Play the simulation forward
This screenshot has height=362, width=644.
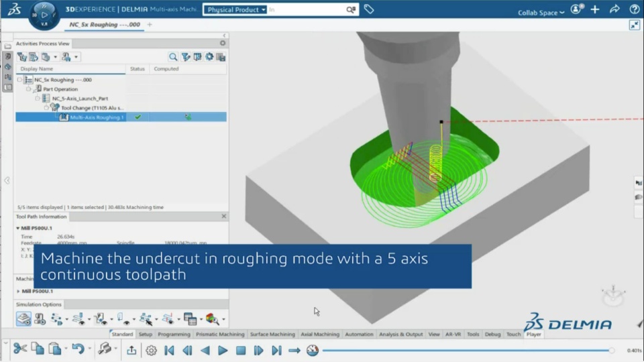tap(223, 351)
